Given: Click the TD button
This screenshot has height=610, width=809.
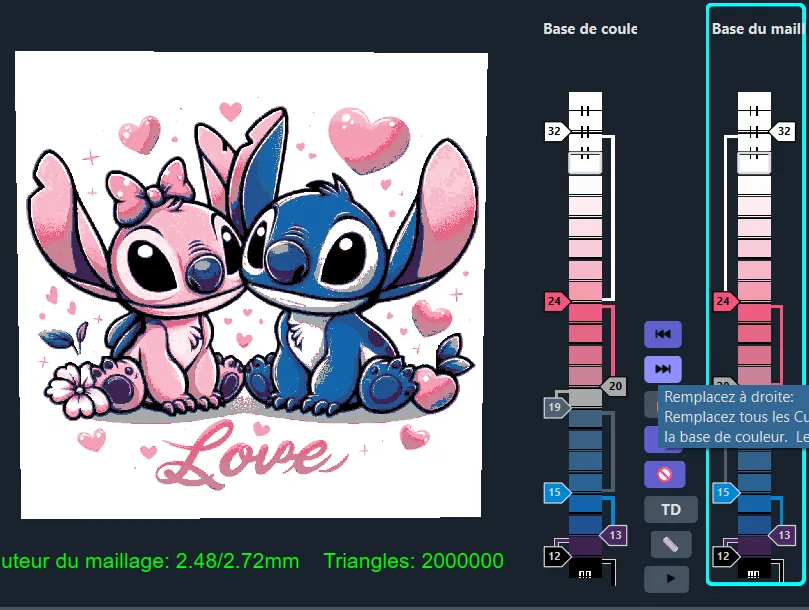Looking at the screenshot, I should click(x=671, y=510).
